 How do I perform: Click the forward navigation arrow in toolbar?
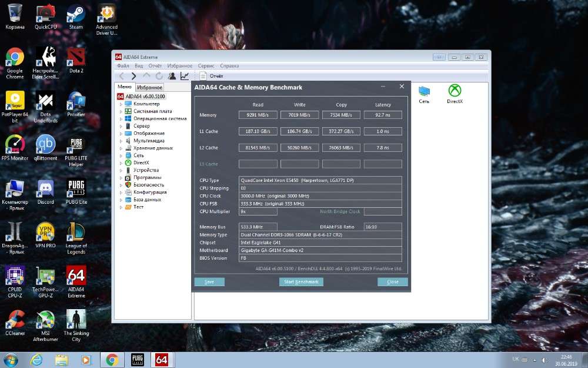(x=133, y=76)
